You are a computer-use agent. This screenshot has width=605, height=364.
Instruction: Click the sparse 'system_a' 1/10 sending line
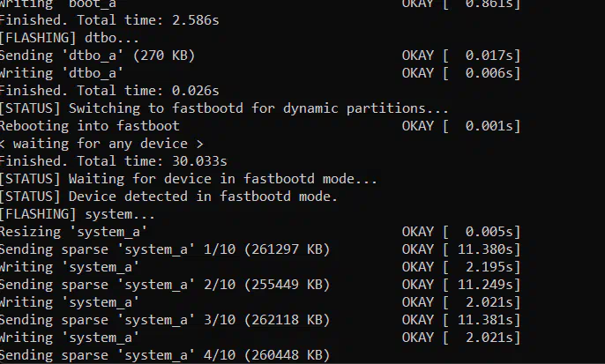click(x=164, y=249)
